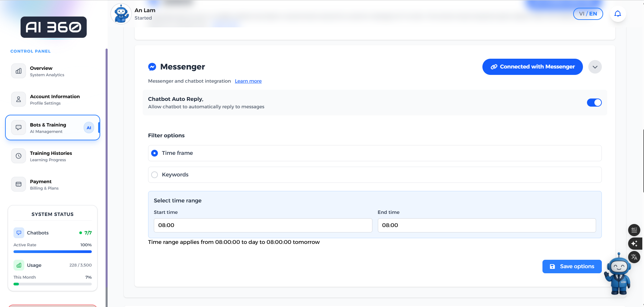Select the Keywords filter option
Viewport: 644px width, 307px height.
point(155,175)
